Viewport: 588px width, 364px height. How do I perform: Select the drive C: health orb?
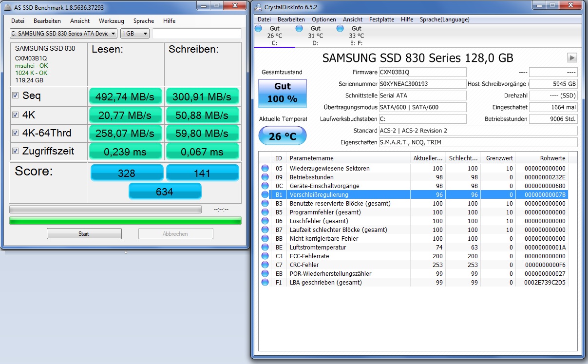[258, 28]
